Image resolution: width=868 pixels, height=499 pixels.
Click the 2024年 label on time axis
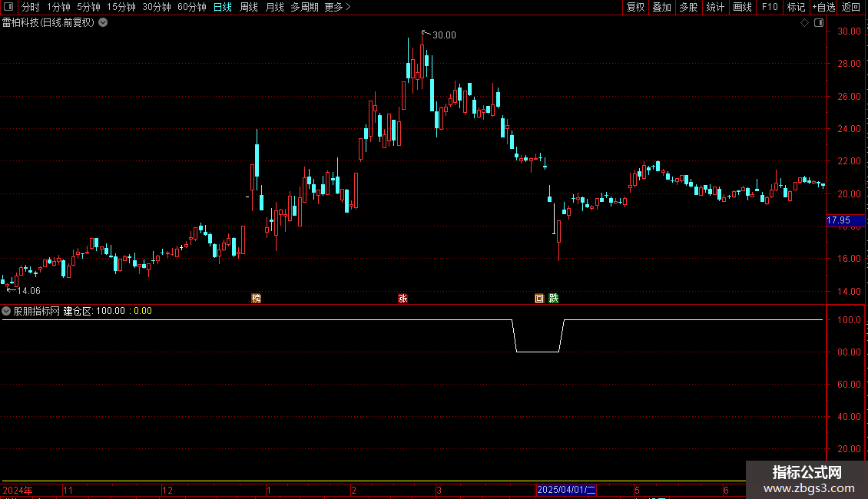(x=18, y=490)
